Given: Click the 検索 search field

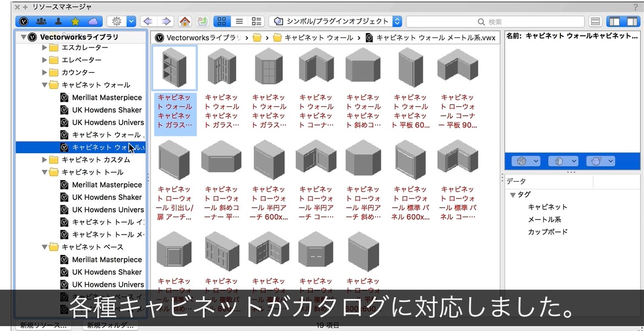Looking at the screenshot, I should click(495, 21).
